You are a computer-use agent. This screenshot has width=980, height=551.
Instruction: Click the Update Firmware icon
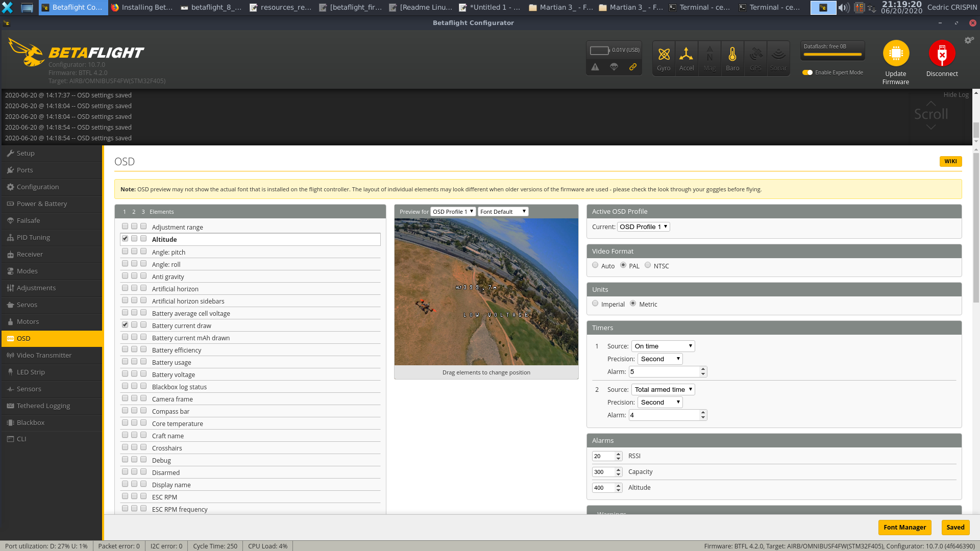[896, 53]
